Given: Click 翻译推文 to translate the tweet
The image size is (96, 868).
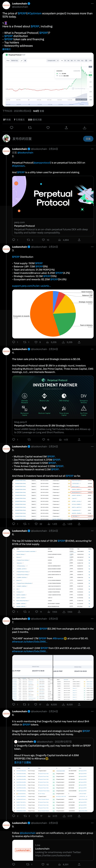Looking at the screenshot, I should [x=7, y=49].
